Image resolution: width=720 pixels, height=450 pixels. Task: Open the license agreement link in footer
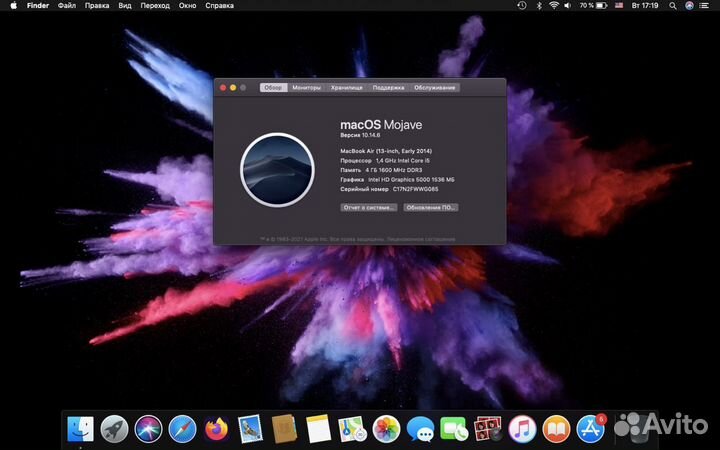tap(421, 239)
